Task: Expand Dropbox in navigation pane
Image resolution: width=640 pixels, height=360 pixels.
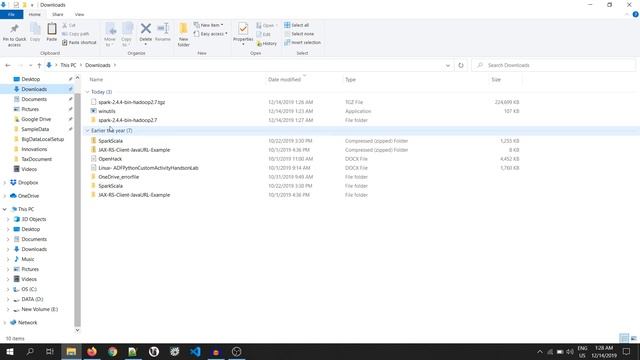Action: [5, 183]
